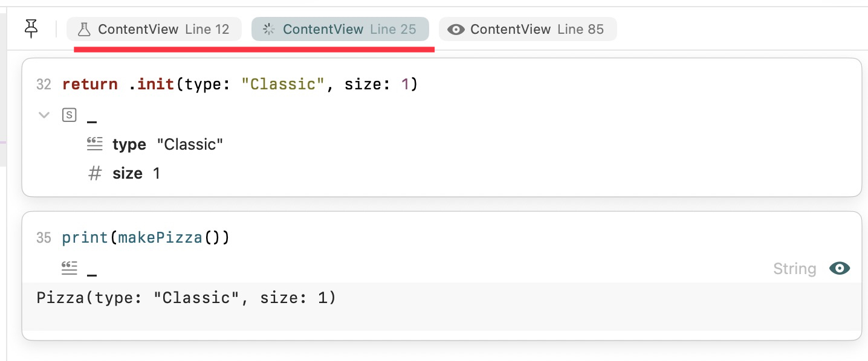This screenshot has width=868, height=361.
Task: Open the ContentView Line 85 preview tab
Action: [x=528, y=29]
